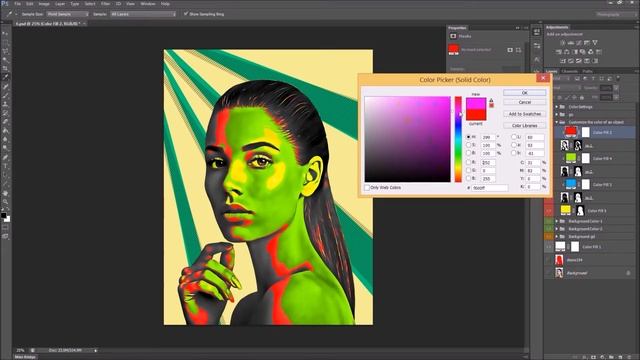Select the Move tool
640x360 pixels.
coord(5,33)
